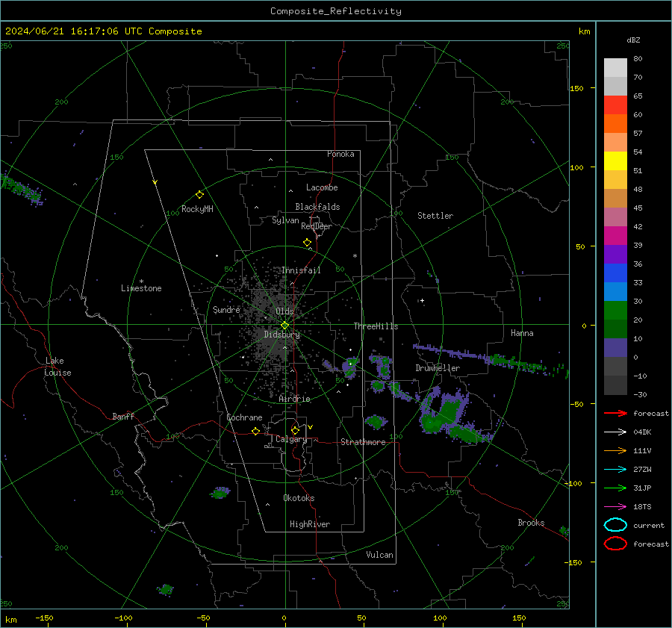Image resolution: width=672 pixels, height=628 pixels.
Task: Click the 150 tick label on bottom axis
Action: coord(519,618)
